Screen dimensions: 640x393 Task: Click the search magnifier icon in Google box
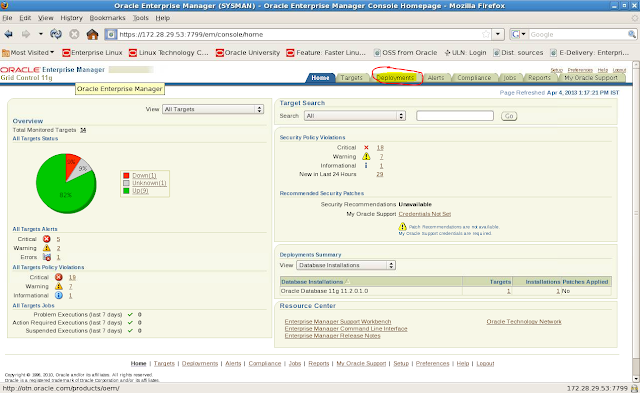click(x=631, y=34)
